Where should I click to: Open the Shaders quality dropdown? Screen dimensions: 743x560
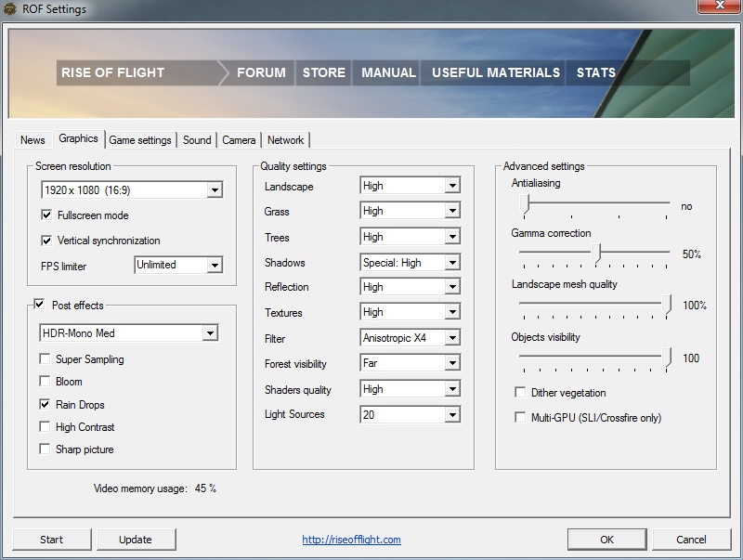tap(410, 389)
